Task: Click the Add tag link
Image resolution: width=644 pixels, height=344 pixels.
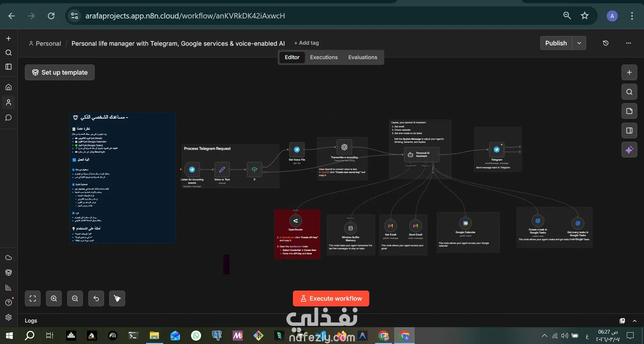Action: [x=307, y=43]
